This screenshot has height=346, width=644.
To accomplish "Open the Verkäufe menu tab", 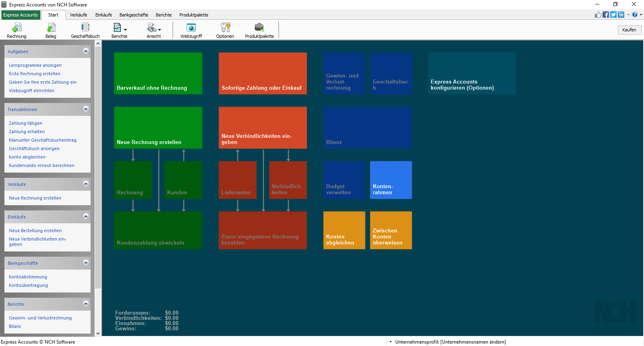I will pos(78,15).
